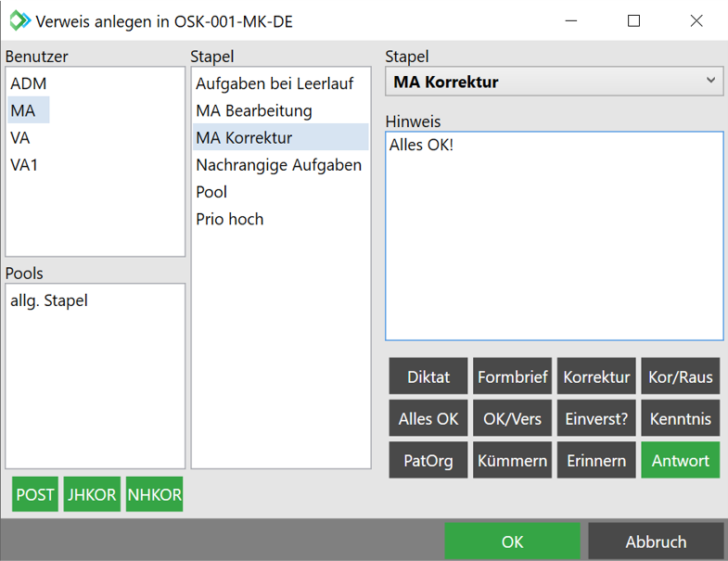Image resolution: width=728 pixels, height=561 pixels.
Task: Click the green Antwort button
Action: click(x=681, y=461)
